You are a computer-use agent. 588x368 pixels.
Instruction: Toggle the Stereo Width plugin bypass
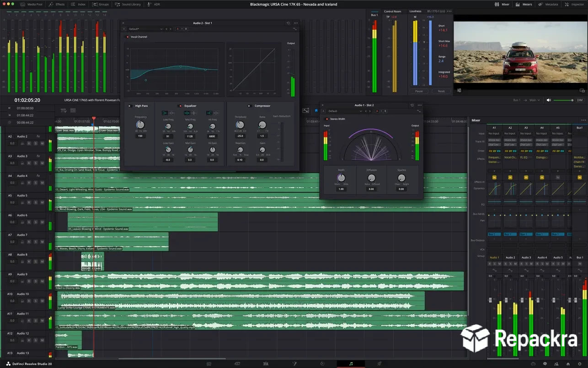(x=326, y=119)
